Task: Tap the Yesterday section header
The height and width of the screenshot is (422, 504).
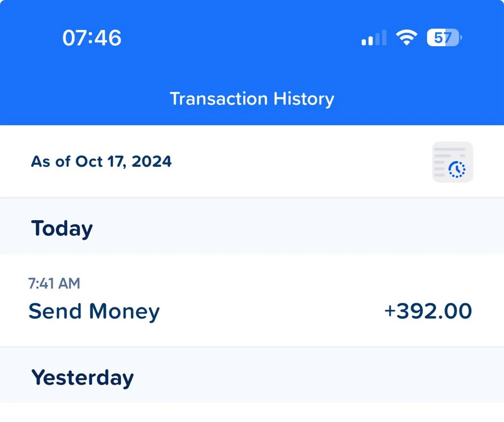Action: 82,378
